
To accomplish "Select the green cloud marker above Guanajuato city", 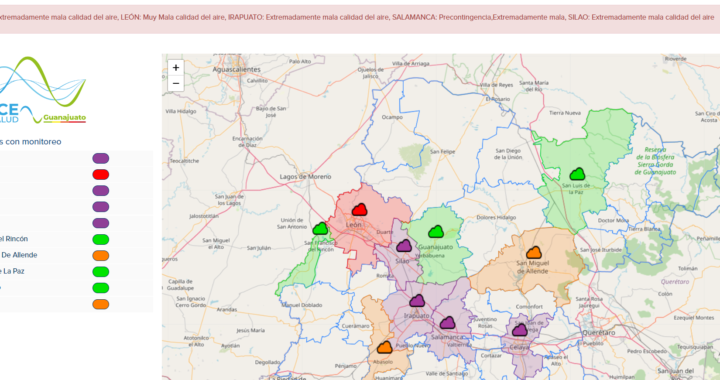I will (x=436, y=232).
